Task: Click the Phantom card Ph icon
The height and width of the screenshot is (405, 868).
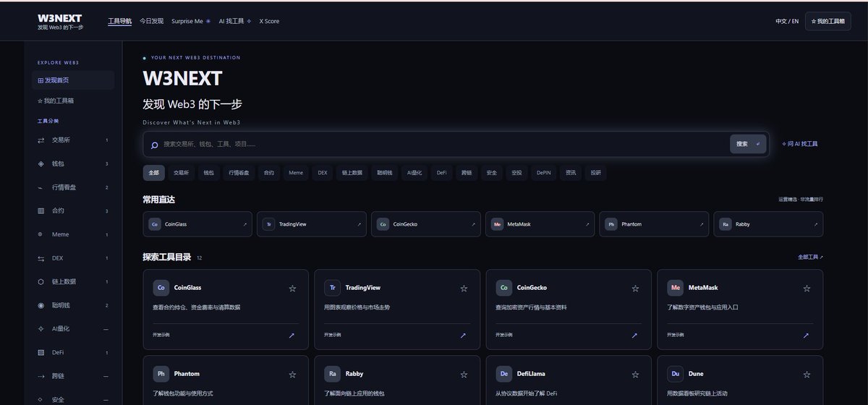Action: [161, 374]
